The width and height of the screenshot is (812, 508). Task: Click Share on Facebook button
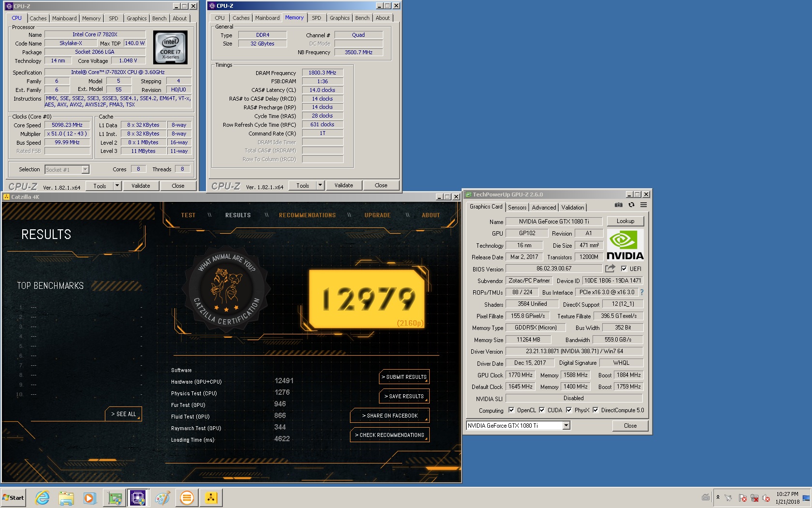coord(390,416)
